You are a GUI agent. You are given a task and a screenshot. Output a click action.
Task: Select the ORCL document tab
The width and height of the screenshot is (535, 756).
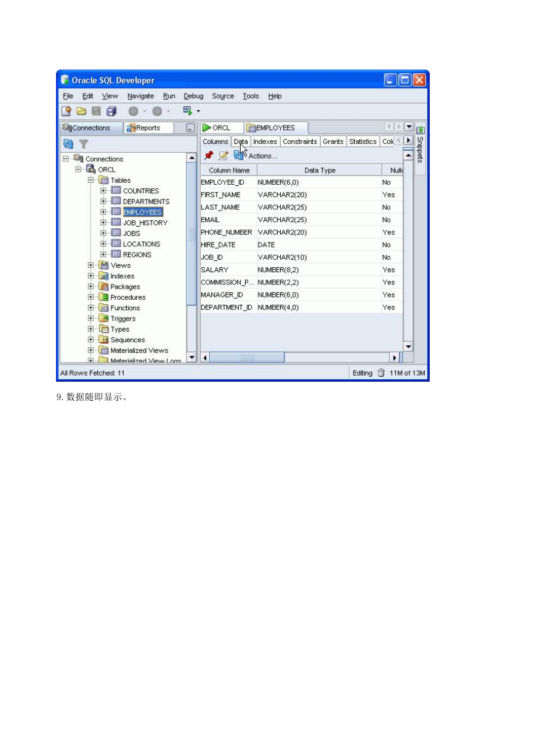pos(221,128)
